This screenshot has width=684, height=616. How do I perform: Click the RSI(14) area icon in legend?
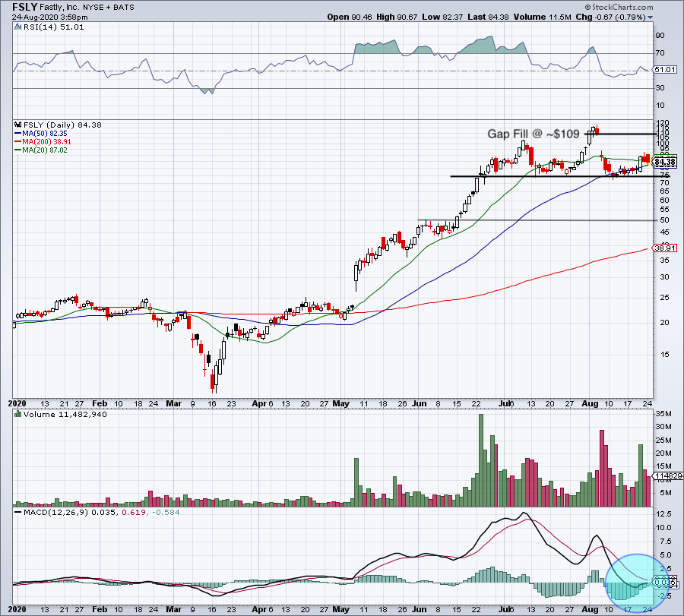[17, 27]
